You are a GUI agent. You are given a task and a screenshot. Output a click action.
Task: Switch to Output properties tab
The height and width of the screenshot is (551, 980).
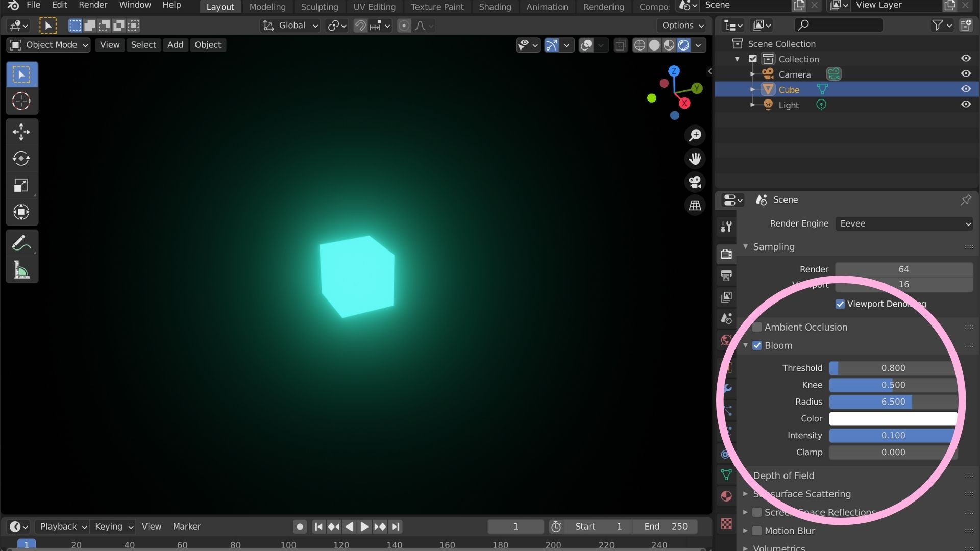pos(726,276)
